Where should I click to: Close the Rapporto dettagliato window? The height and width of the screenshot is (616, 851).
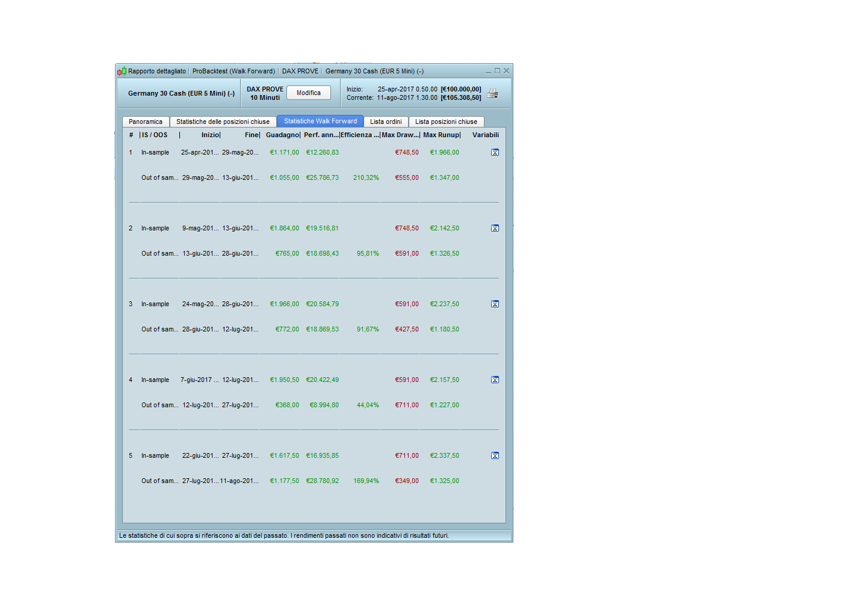pyautogui.click(x=506, y=71)
